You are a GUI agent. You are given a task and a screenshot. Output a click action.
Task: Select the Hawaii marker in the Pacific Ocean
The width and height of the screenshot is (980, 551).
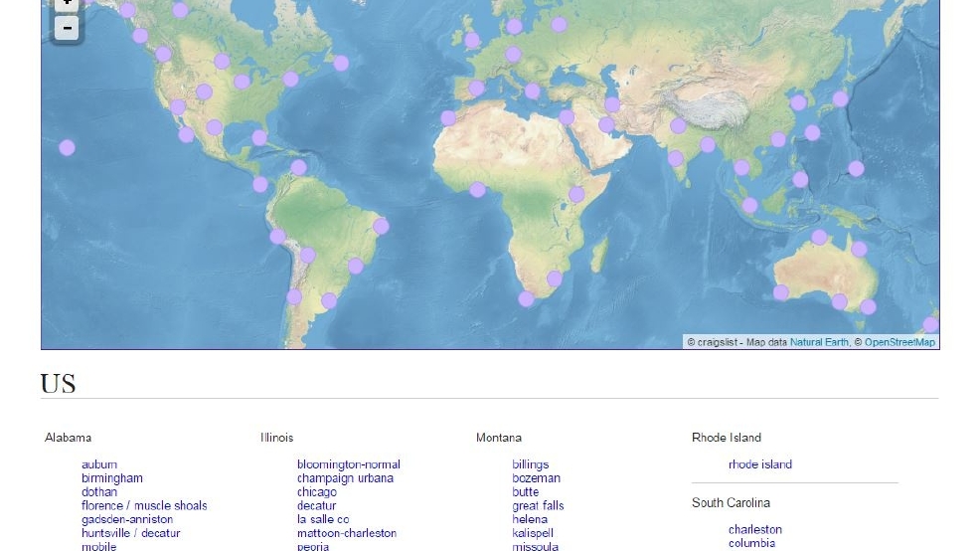coord(67,147)
